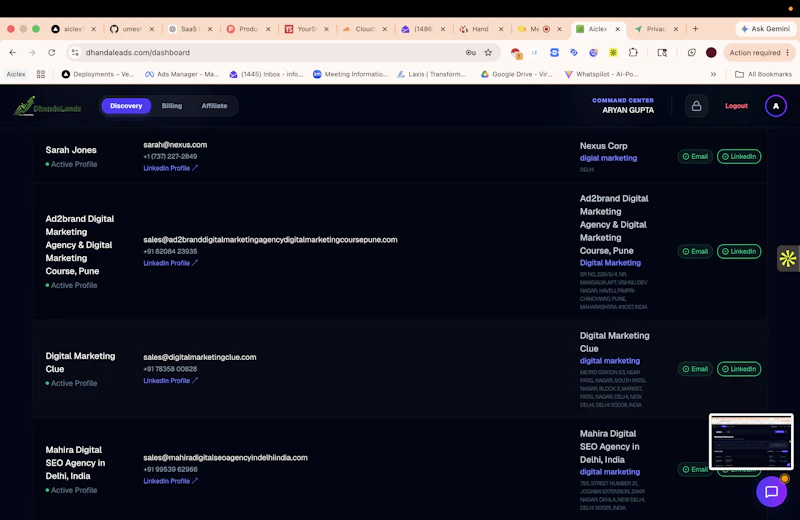Click LinkedIn button for Digital Marketing Clue
Screen dimensions: 800x520
[x=739, y=369]
